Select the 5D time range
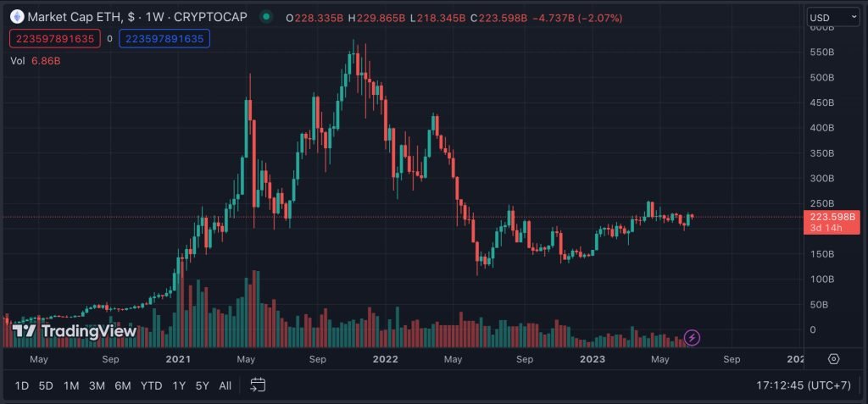 coord(46,385)
